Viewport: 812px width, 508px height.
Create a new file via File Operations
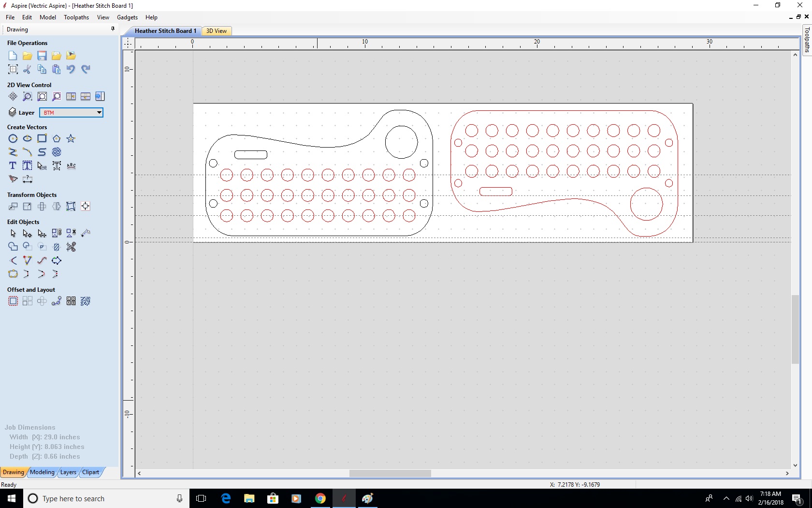point(13,56)
